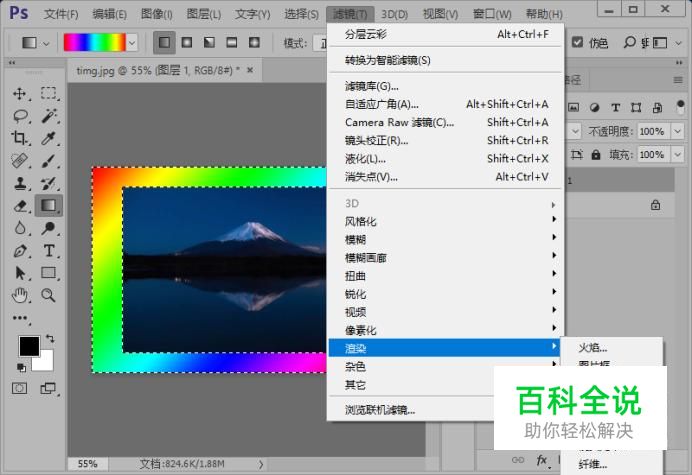
Task: Click the 55% zoom level field
Action: pyautogui.click(x=87, y=464)
